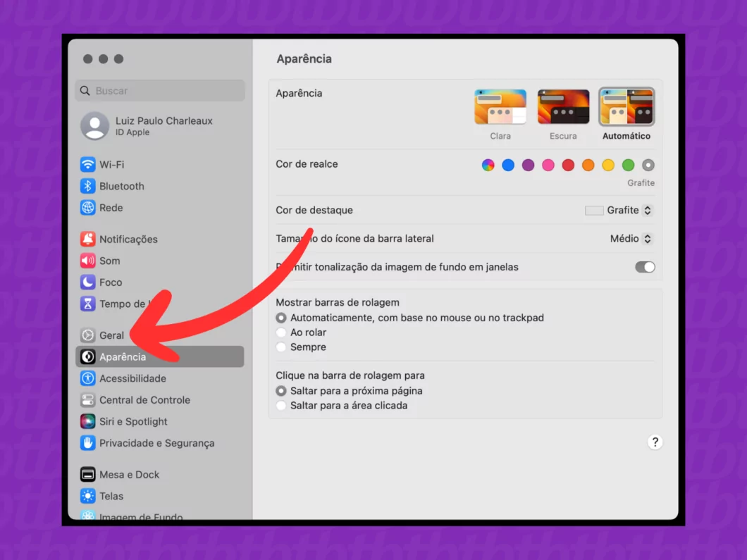Screen dimensions: 747x560
Task: Select the Tempo de Uso hourglass icon
Action: (x=87, y=304)
